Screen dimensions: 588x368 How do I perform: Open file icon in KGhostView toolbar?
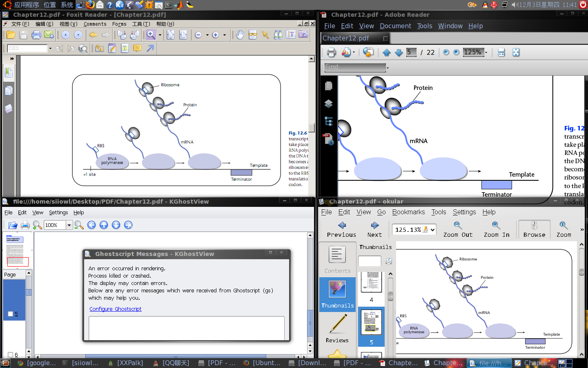click(13, 225)
